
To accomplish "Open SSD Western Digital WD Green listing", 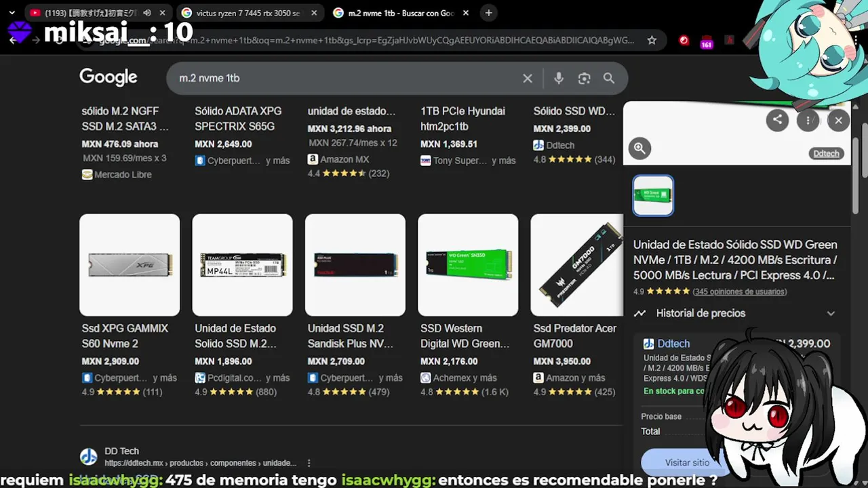I will click(465, 335).
